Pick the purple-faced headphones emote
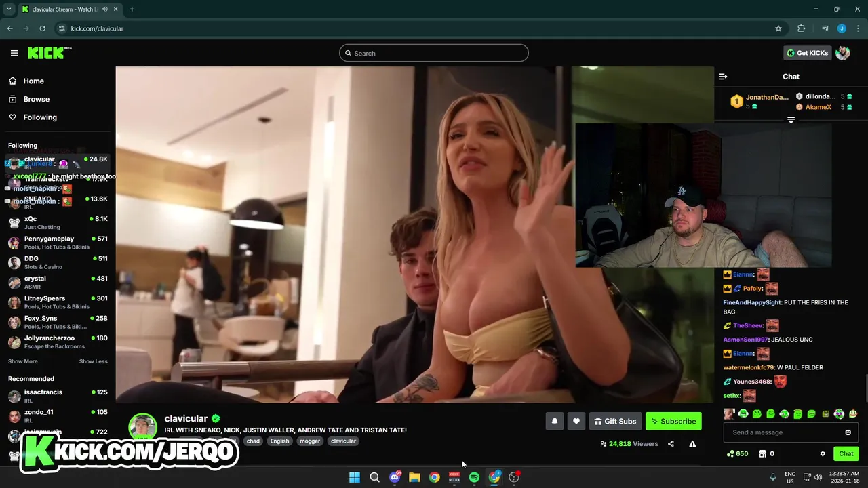 [x=839, y=413]
